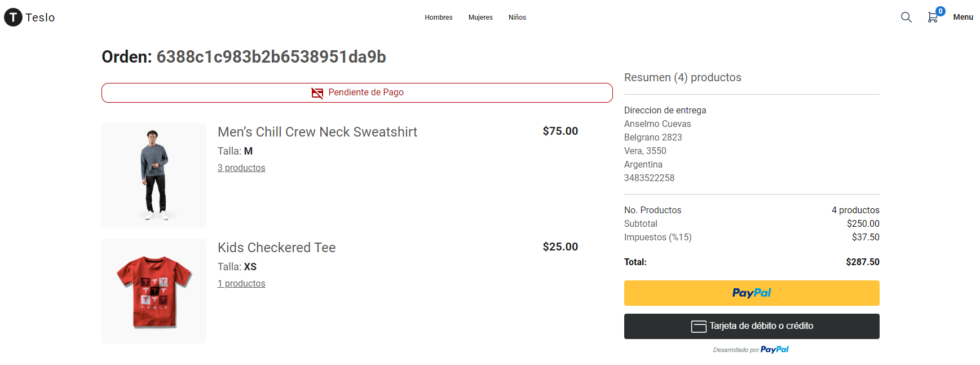The image size is (980, 365).
Task: Choose Tarjeta de débito o crédito payment
Action: click(752, 326)
